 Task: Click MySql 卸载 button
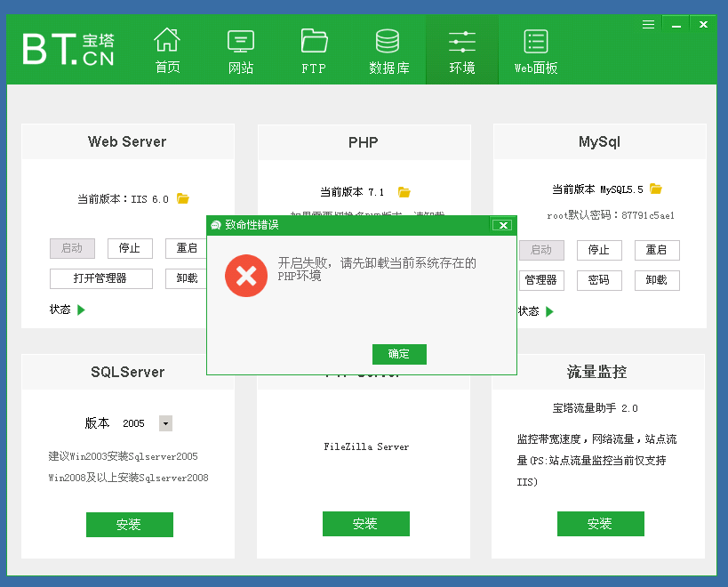tap(657, 280)
